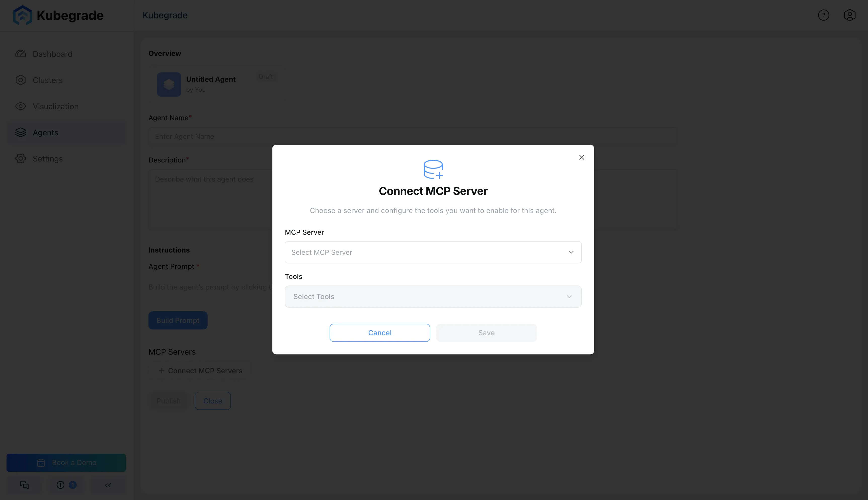Image resolution: width=868 pixels, height=500 pixels.
Task: Focus the Enter Agent Name field
Action: tap(413, 136)
